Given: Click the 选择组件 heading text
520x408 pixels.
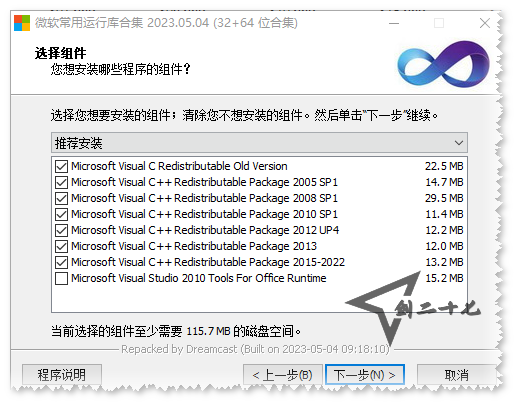Looking at the screenshot, I should coord(60,53).
